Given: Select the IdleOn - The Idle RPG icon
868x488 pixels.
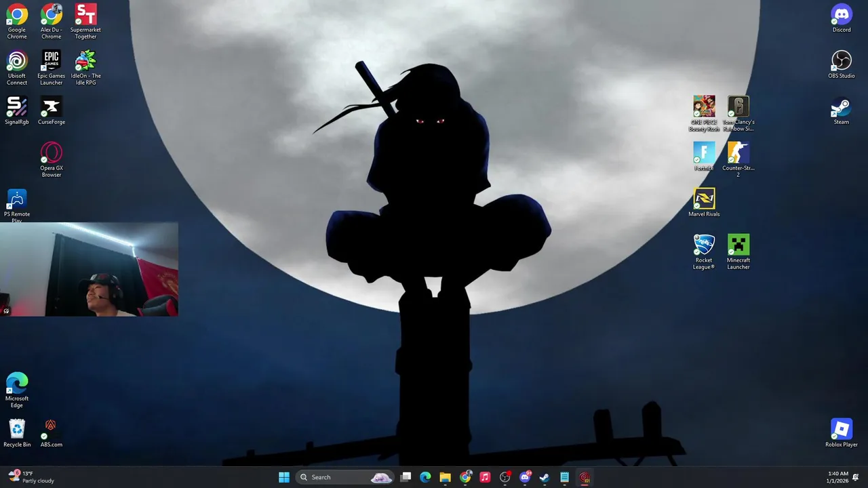Looking at the screenshot, I should (x=85, y=68).
